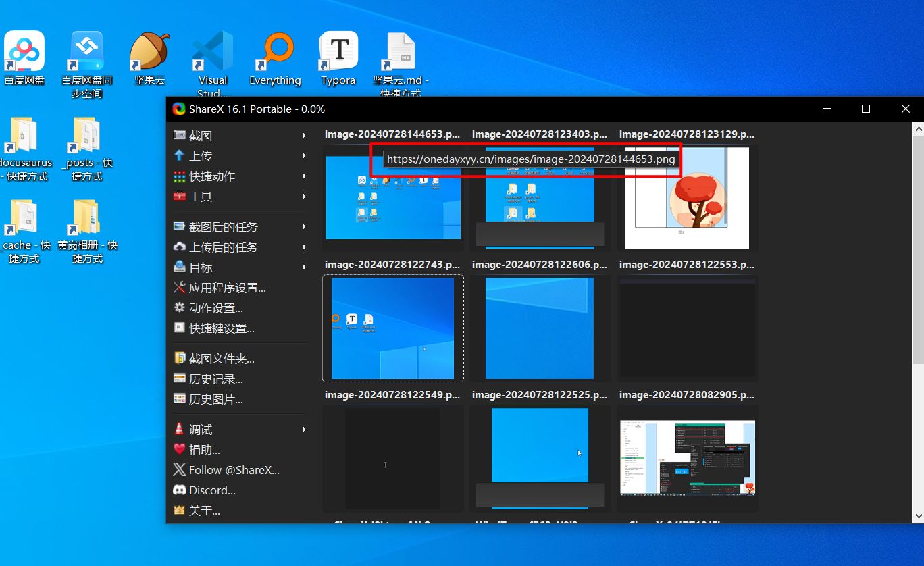The height and width of the screenshot is (566, 924).
Task: Click the 捐助 heart icon
Action: pos(179,449)
